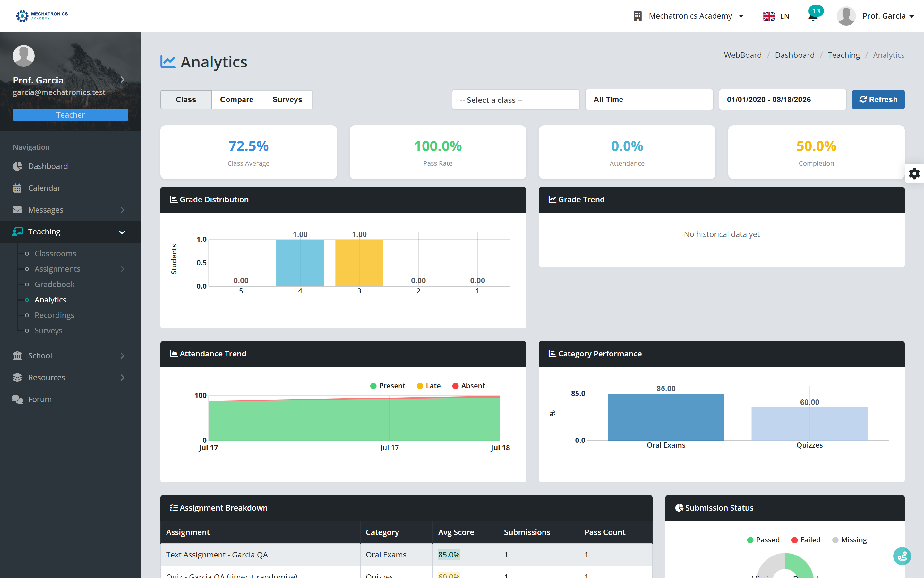This screenshot has height=578, width=924.
Task: Go to the Dashboard breadcrumb link
Action: [x=795, y=55]
